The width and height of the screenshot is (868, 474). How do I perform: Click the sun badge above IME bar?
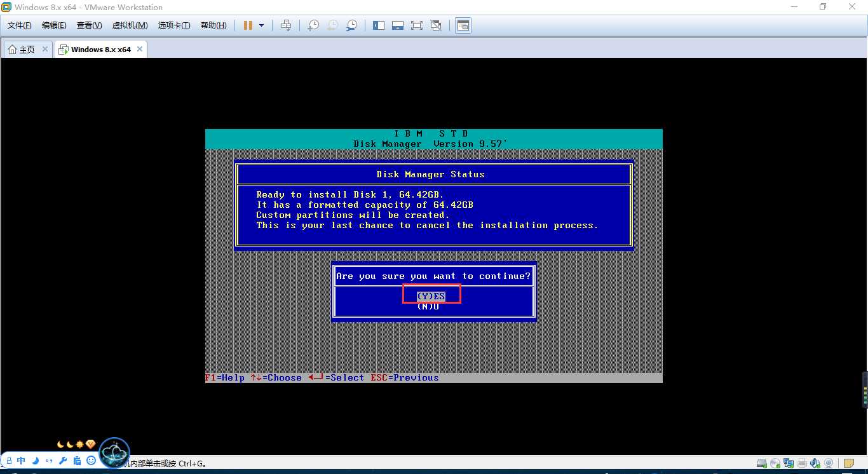click(79, 444)
